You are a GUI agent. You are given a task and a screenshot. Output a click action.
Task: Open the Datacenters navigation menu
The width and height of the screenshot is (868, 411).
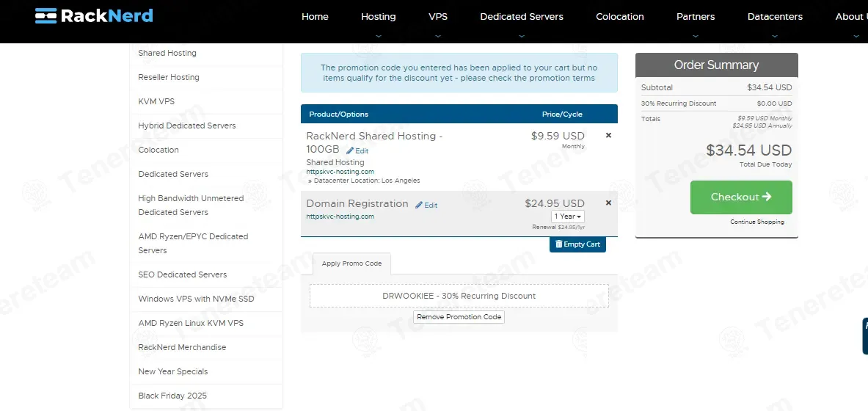click(774, 17)
